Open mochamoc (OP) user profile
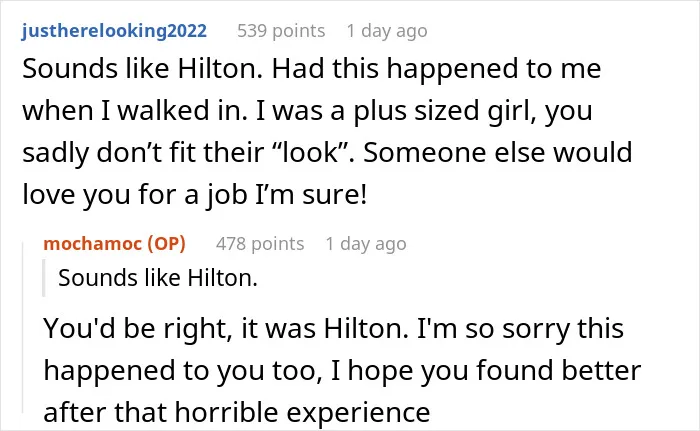700x431 pixels. [114, 243]
